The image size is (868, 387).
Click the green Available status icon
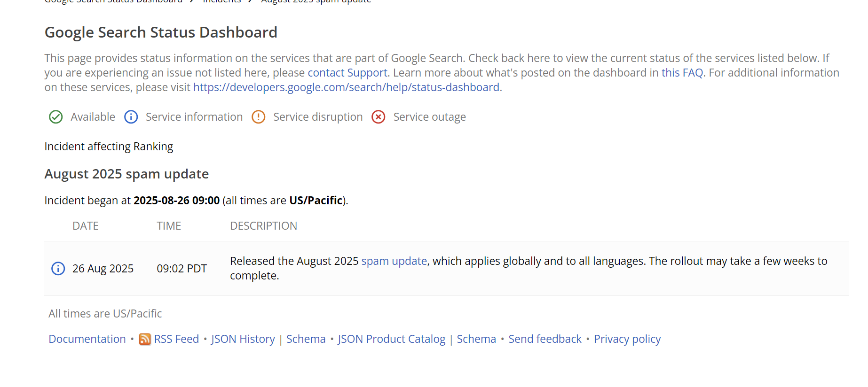[56, 117]
